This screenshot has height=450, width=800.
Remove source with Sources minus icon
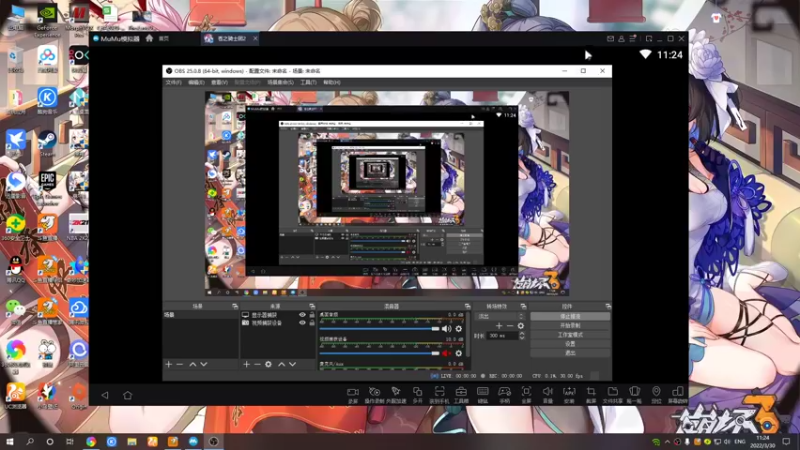257,364
